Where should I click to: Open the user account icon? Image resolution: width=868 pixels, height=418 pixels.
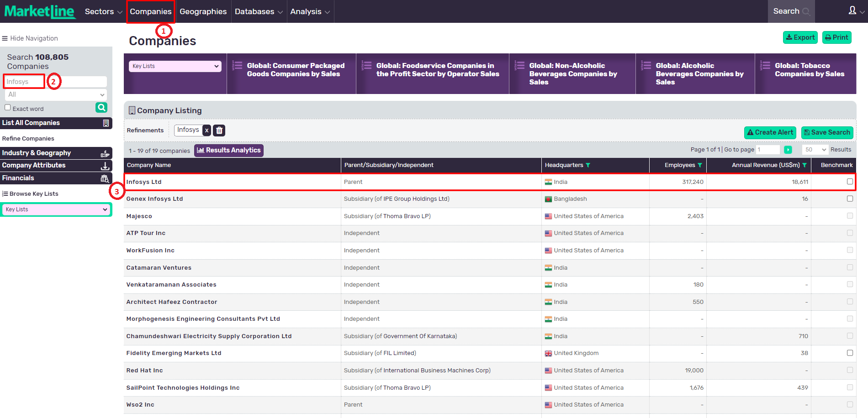coord(852,10)
